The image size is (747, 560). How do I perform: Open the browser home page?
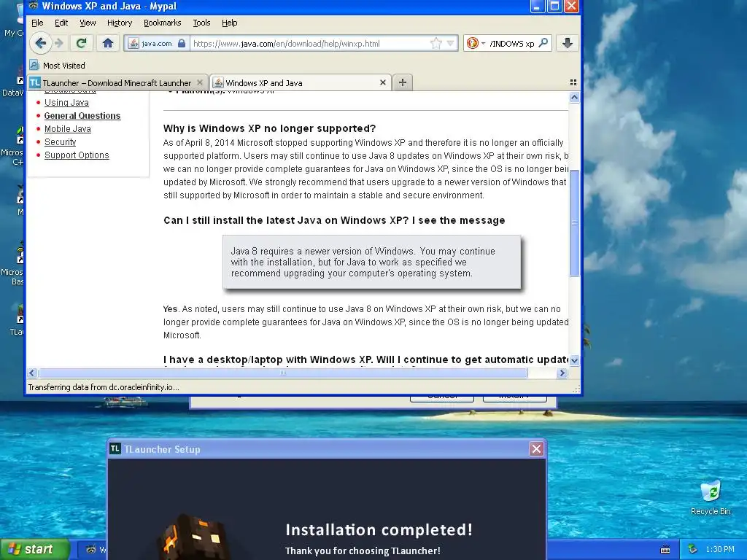click(108, 43)
